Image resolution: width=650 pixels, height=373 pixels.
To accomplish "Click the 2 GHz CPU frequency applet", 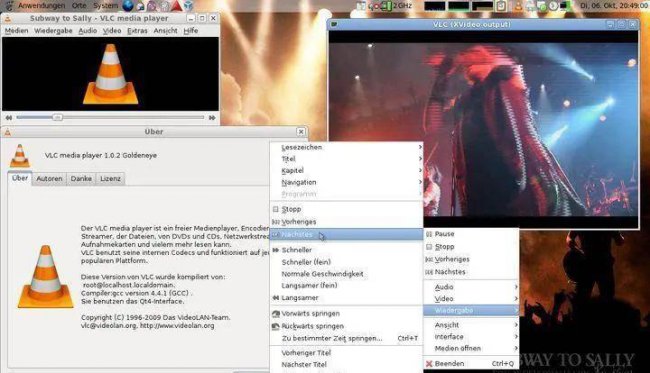I will coord(397,6).
